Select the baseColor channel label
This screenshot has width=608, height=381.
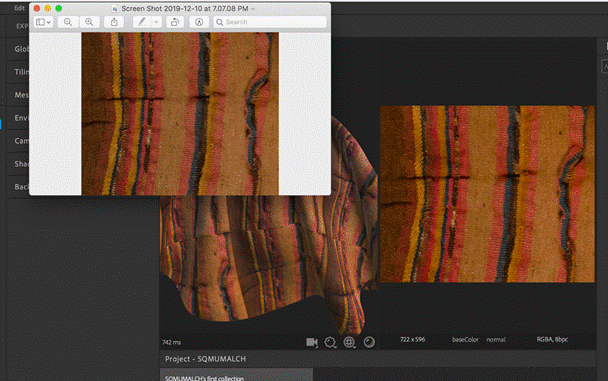(x=465, y=340)
